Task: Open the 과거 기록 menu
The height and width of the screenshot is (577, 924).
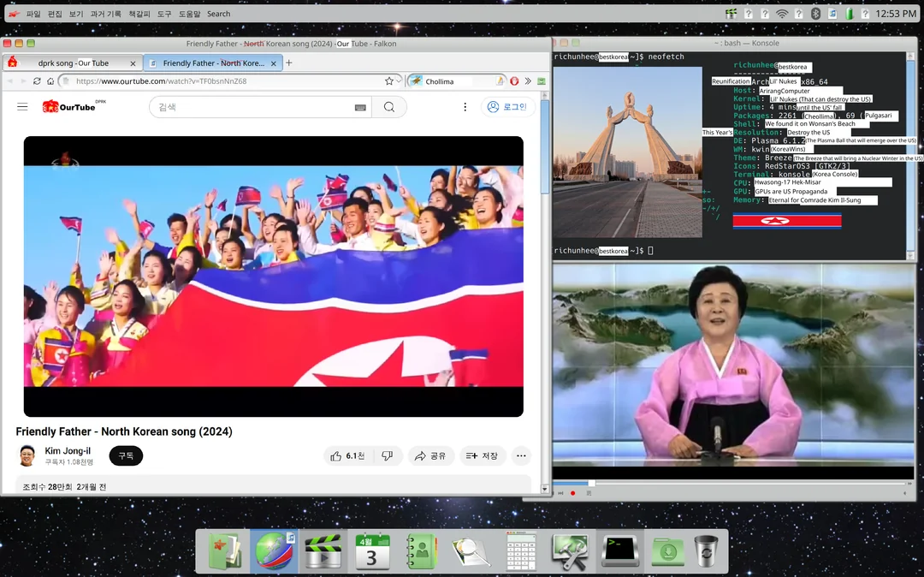Action: click(x=105, y=14)
